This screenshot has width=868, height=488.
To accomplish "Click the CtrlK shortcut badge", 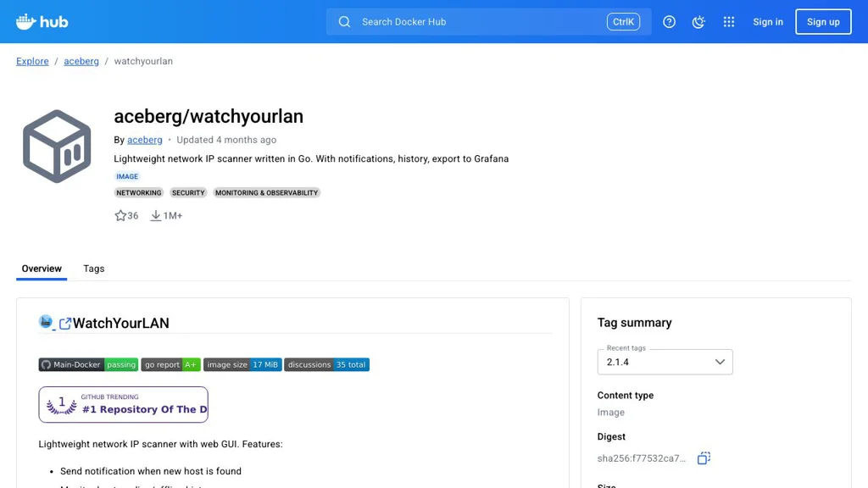I will point(623,21).
